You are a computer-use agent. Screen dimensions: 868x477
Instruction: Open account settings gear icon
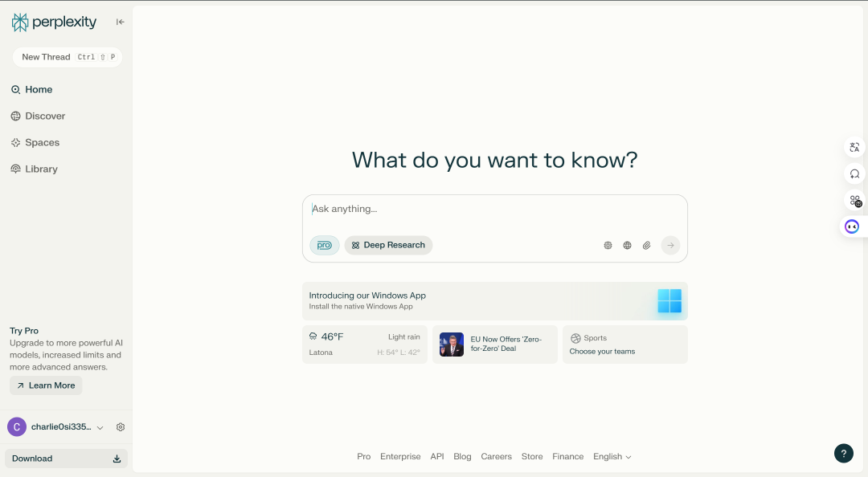tap(121, 427)
